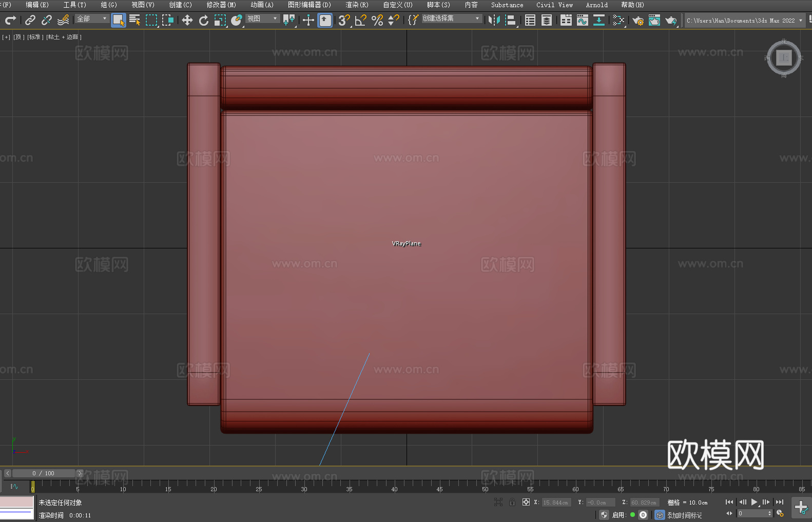The image size is (812, 522).
Task: Click the ViewCube top face
Action: click(784, 57)
